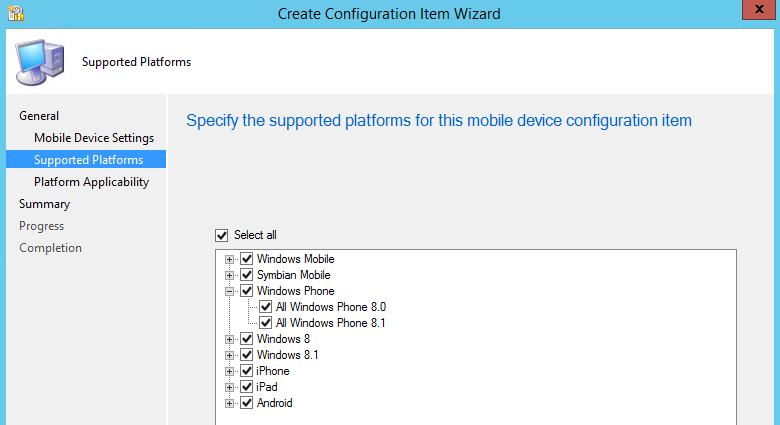Uncheck All Windows Phone 8.1 checkbox
This screenshot has width=780, height=425.
(265, 323)
